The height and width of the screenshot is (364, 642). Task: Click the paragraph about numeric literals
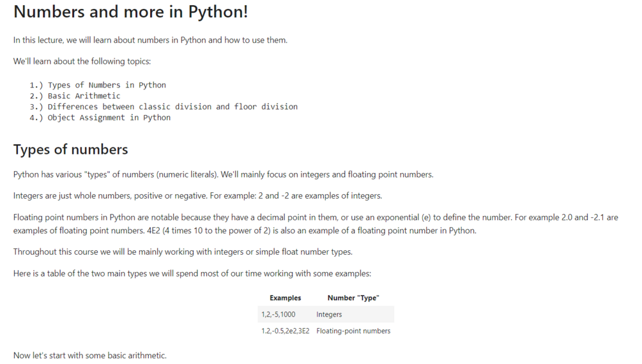(x=223, y=174)
